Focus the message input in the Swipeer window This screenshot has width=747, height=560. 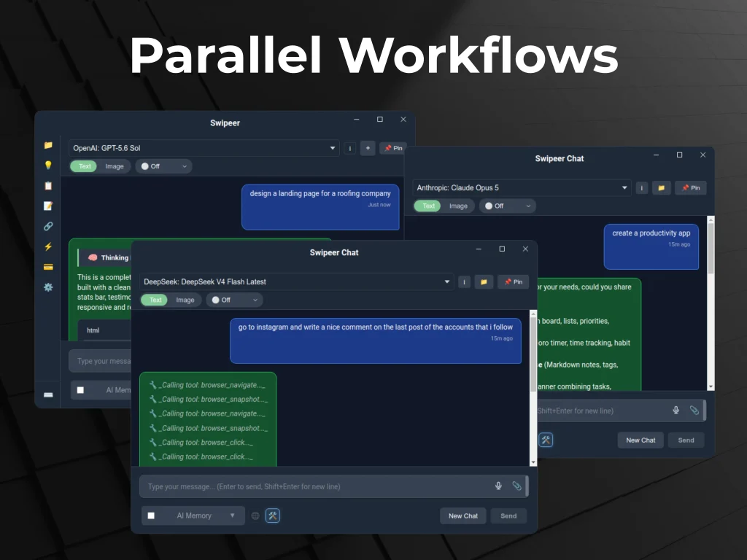[x=100, y=361]
